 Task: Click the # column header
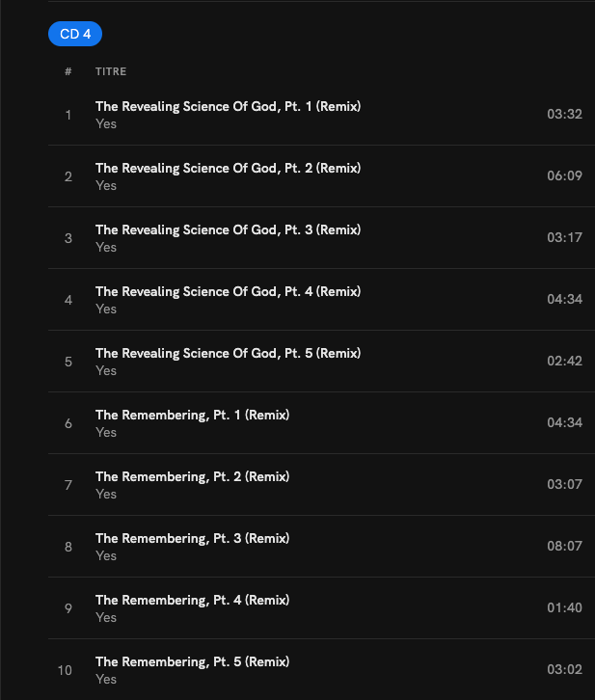tap(68, 71)
